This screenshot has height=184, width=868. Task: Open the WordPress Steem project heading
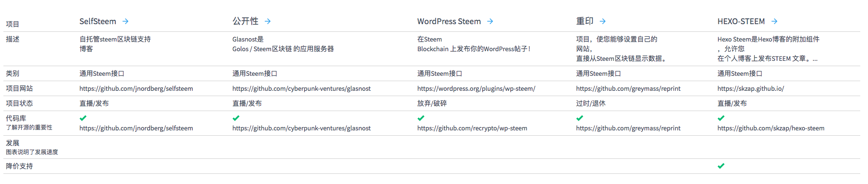[x=449, y=21]
